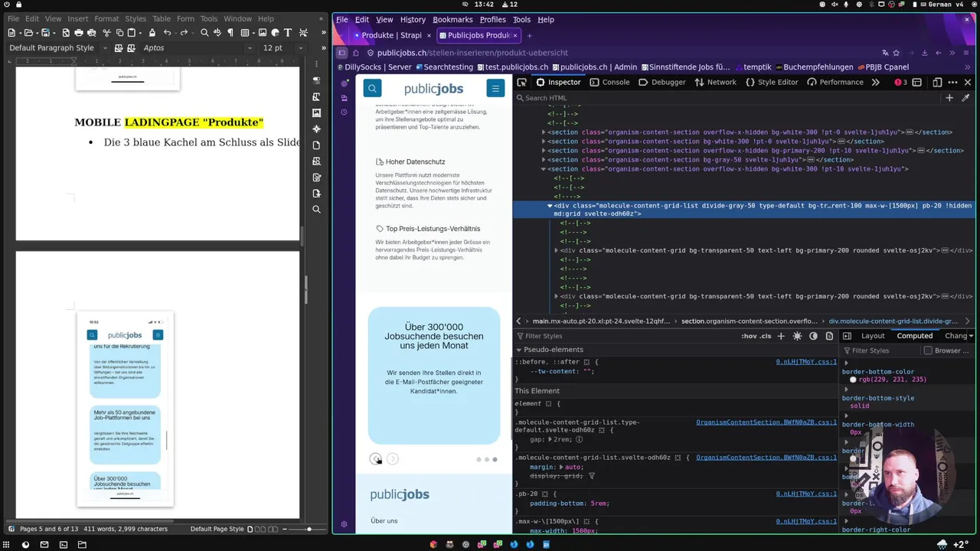Viewport: 980px width, 551px height.
Task: Toggle the :hov pseudo-class panel
Action: [748, 336]
